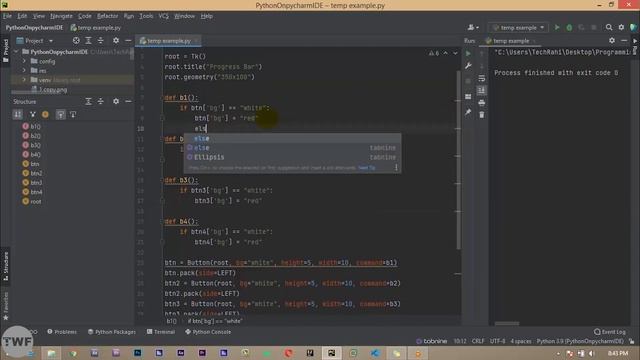640x360 pixels.
Task: Toggle soft-wrap in Run console
Action: click(482, 78)
